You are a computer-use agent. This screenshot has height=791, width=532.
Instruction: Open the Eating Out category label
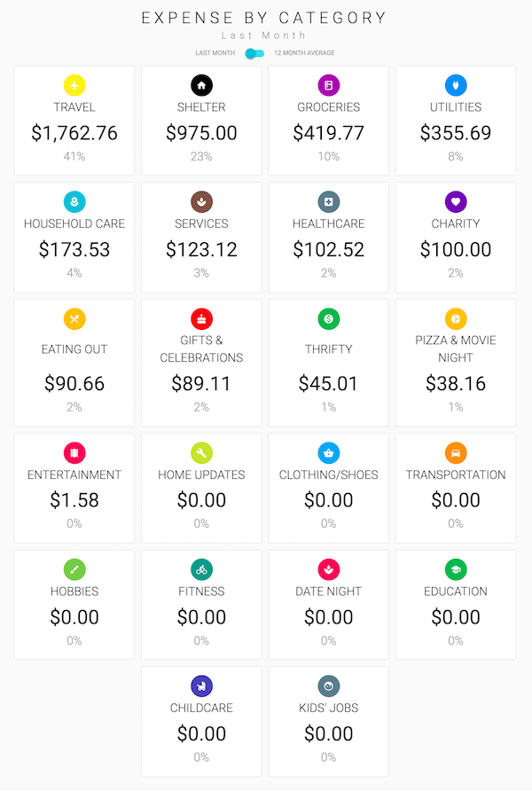[74, 349]
